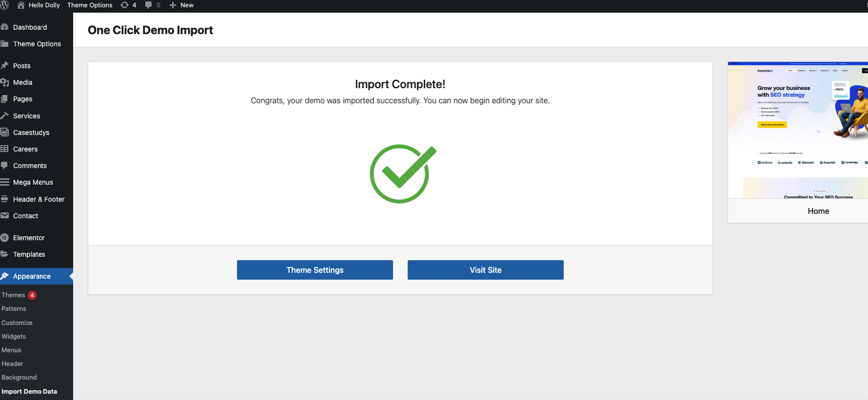
Task: Select the Posts pushpin icon
Action: tap(5, 66)
